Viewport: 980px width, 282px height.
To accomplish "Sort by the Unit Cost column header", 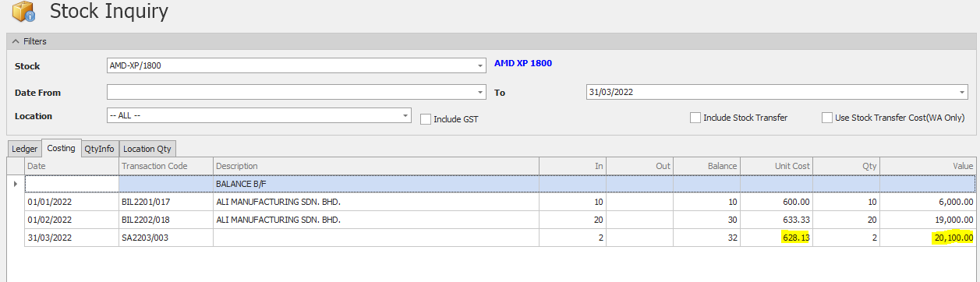I will 777,166.
